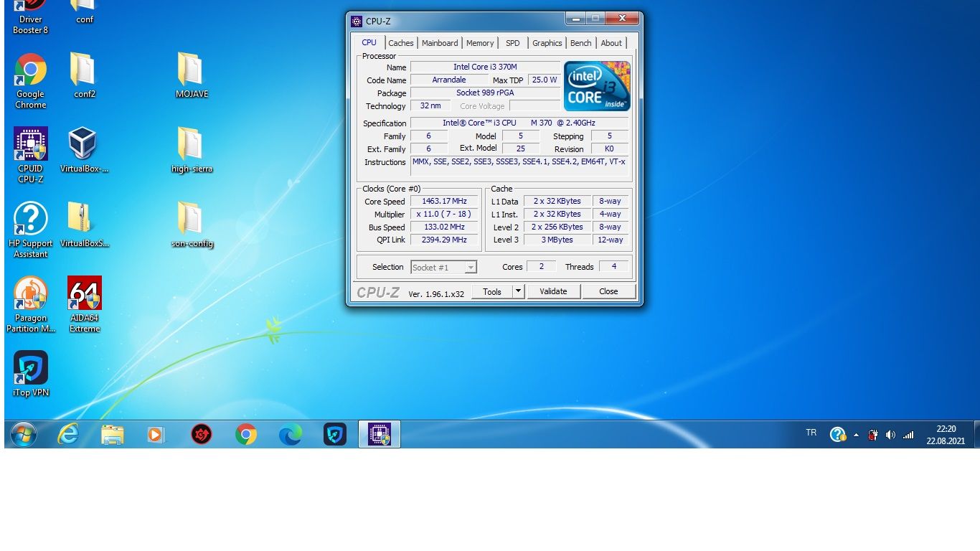Viewport: 980px width, 551px height.
Task: Click the Technology value '32 nm'
Action: (x=430, y=105)
